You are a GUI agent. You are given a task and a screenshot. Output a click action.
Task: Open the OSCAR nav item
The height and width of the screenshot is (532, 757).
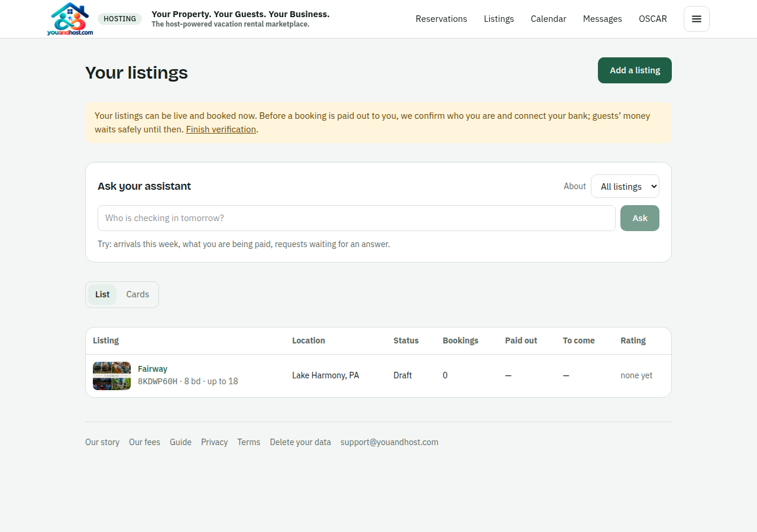(653, 19)
